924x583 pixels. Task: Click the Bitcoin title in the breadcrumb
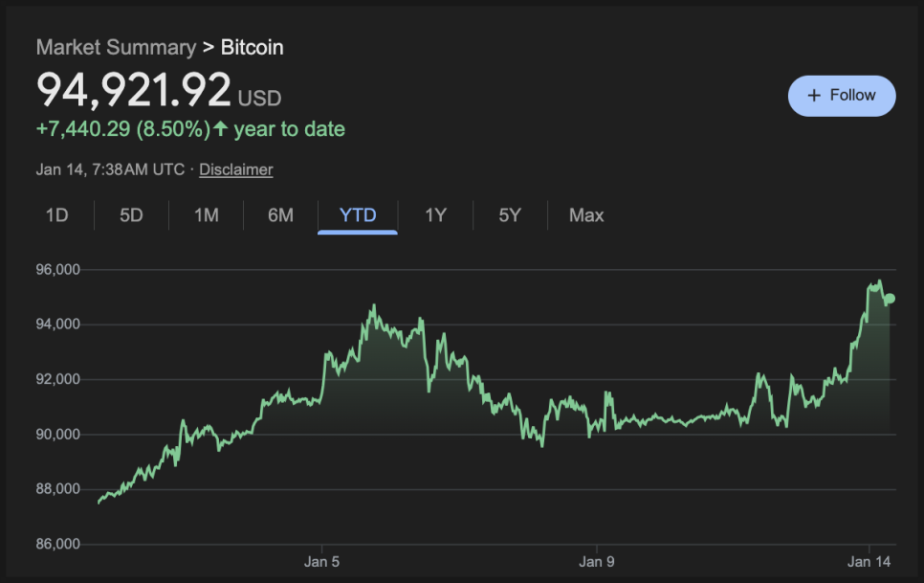coord(253,47)
